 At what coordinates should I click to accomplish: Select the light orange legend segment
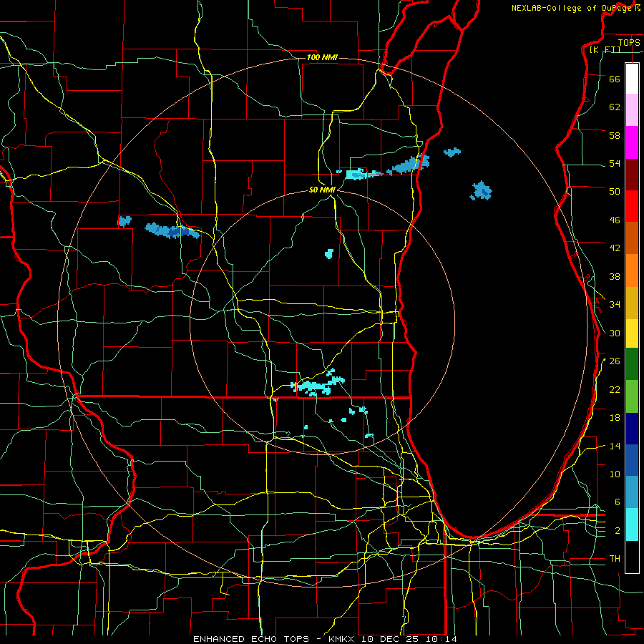[x=632, y=270]
